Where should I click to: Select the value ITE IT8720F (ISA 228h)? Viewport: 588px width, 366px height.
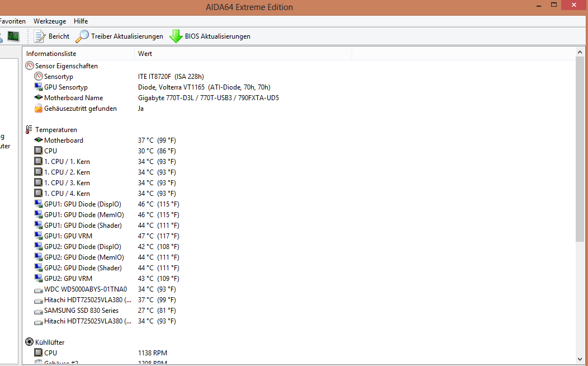tap(171, 76)
